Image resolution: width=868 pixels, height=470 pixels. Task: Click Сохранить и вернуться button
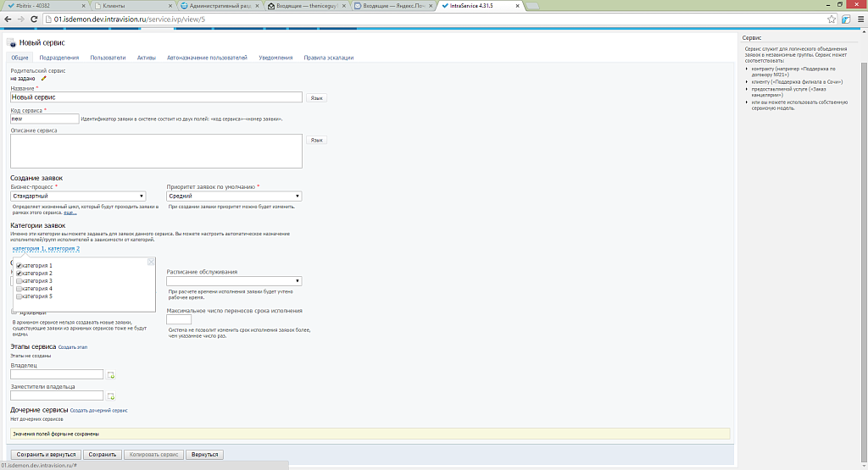point(46,455)
